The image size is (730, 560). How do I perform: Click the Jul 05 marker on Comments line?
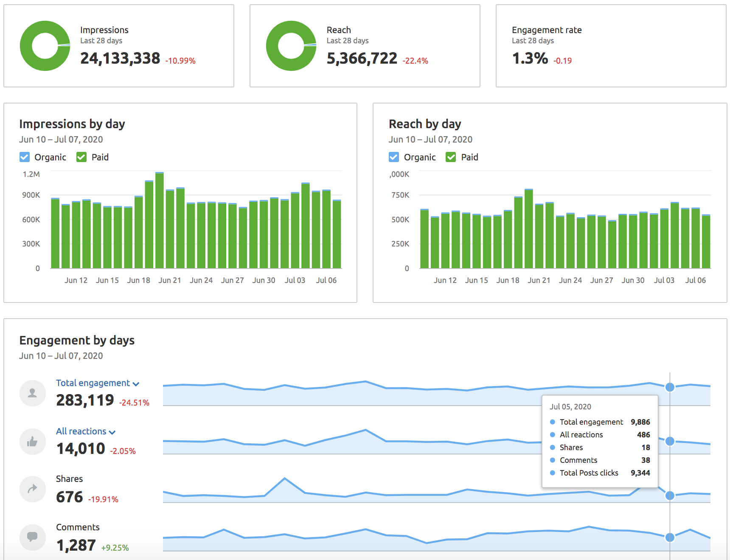click(670, 538)
